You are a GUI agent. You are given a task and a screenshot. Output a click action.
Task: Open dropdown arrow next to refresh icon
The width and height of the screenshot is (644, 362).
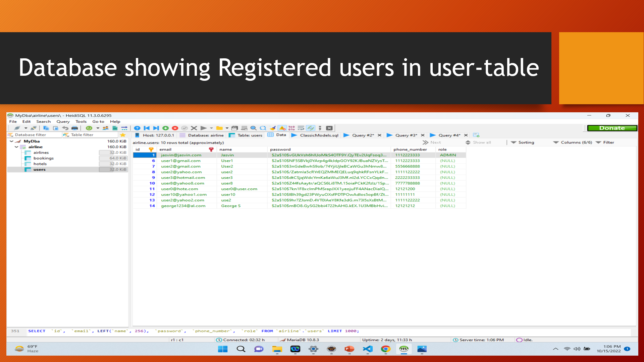(98, 128)
